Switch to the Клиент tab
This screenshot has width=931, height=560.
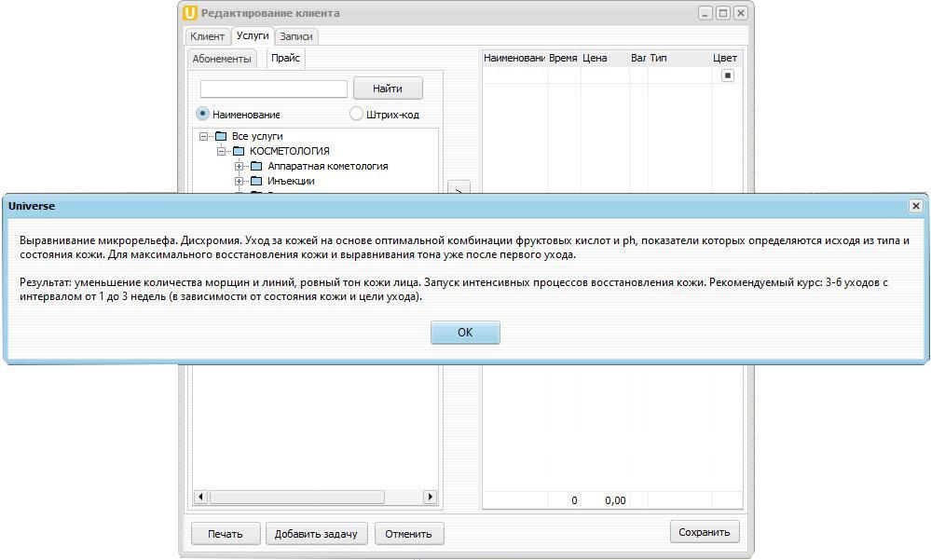point(207,36)
